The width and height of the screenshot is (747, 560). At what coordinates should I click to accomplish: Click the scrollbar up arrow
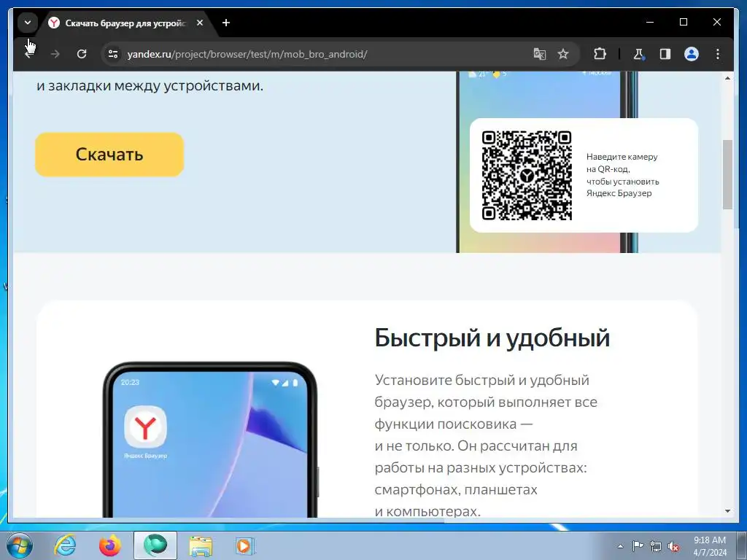727,77
